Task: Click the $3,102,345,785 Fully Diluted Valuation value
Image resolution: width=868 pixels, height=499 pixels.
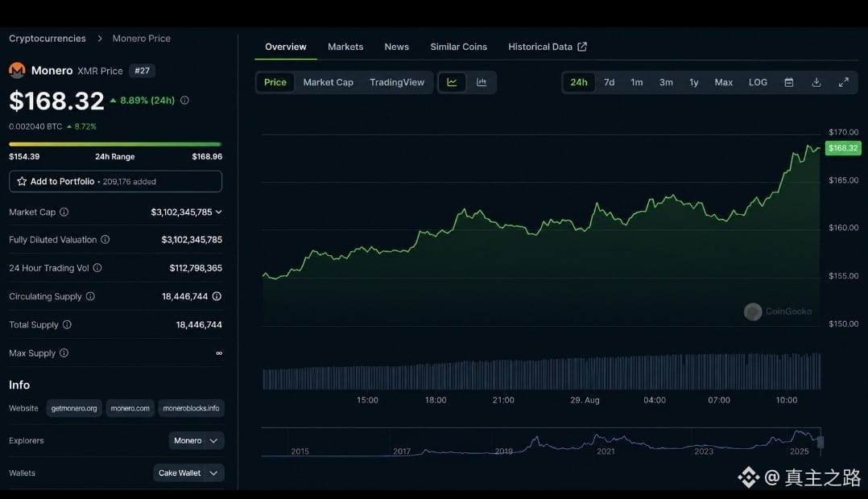Action: coord(192,240)
